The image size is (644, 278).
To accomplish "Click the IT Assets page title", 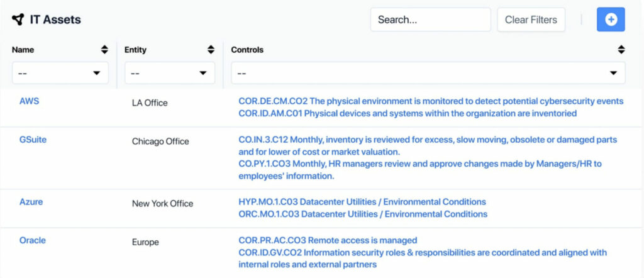I will click(x=55, y=19).
